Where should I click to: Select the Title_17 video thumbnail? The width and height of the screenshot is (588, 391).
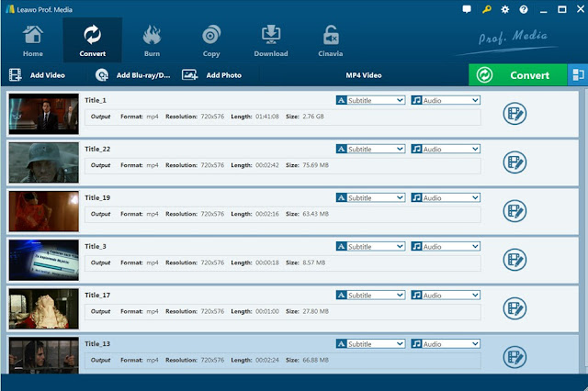(44, 308)
